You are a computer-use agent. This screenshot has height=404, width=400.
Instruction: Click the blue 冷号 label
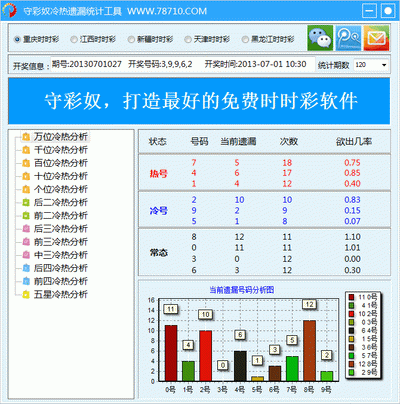pos(158,211)
